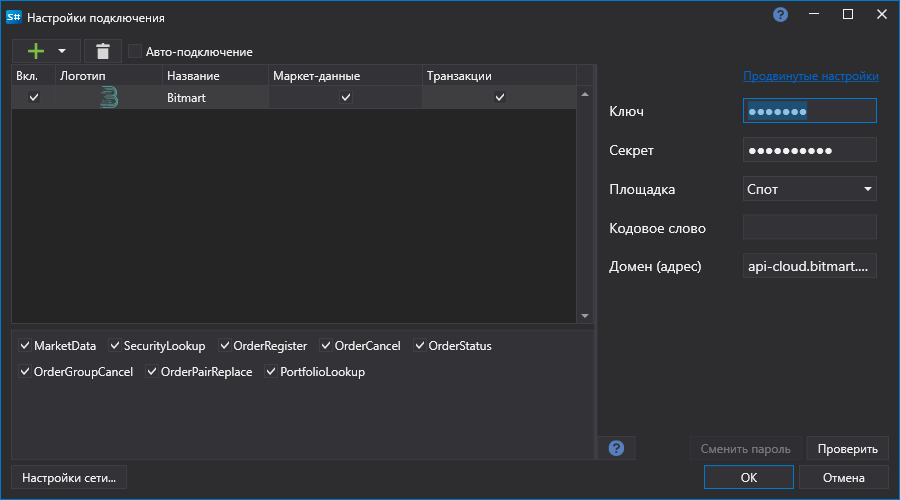The height and width of the screenshot is (500, 900).
Task: Click the green plus add connection icon
Action: (36, 51)
